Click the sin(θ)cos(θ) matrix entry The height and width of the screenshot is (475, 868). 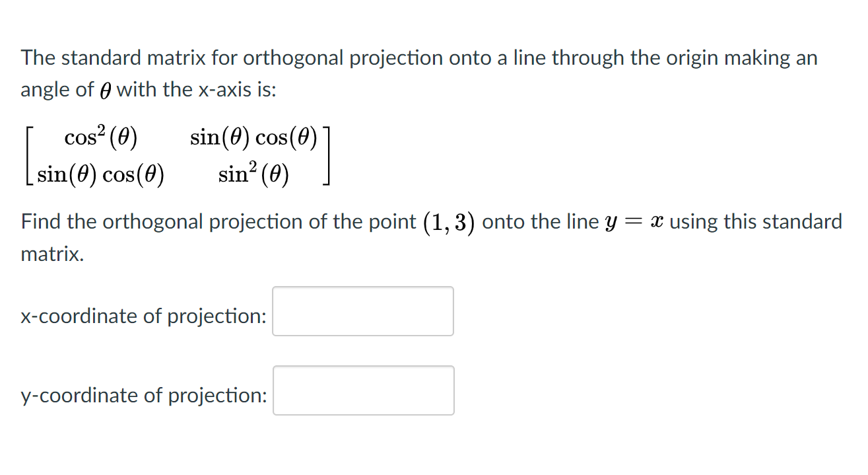coord(254,137)
